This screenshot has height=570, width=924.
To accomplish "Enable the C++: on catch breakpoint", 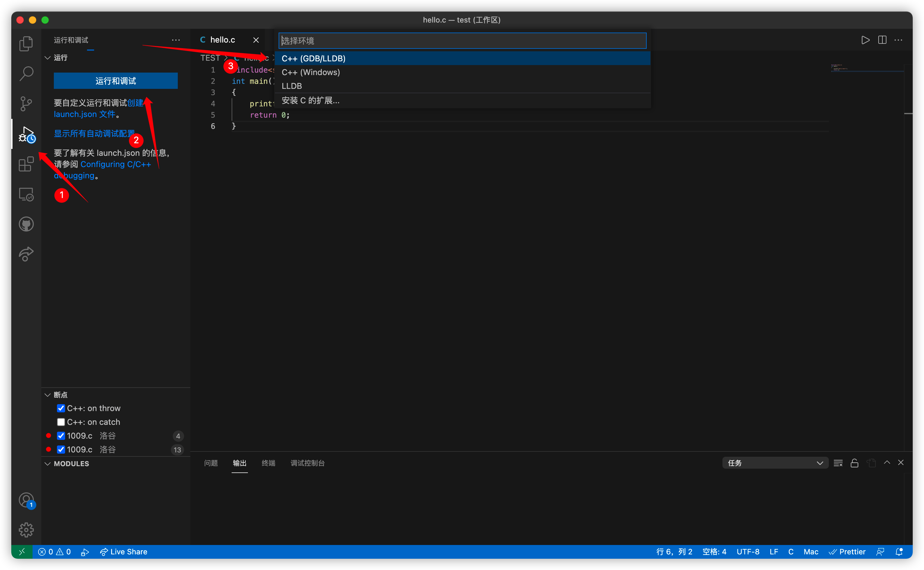I will tap(61, 422).
